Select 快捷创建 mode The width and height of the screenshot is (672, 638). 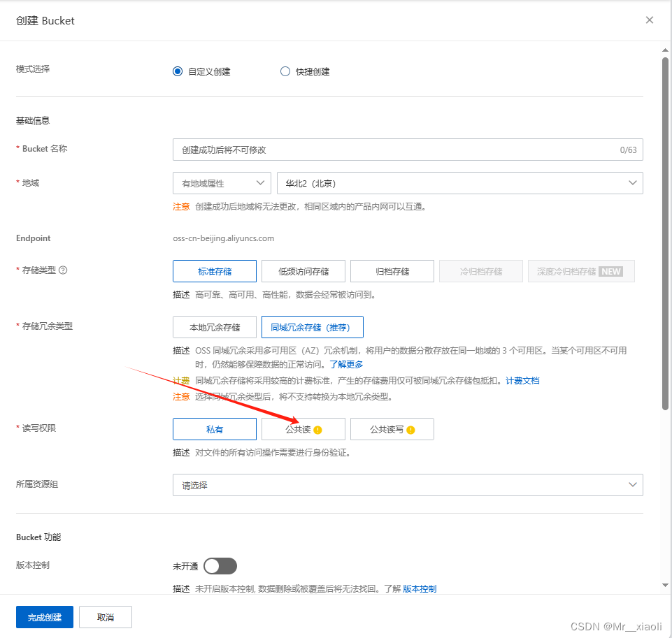pos(285,71)
